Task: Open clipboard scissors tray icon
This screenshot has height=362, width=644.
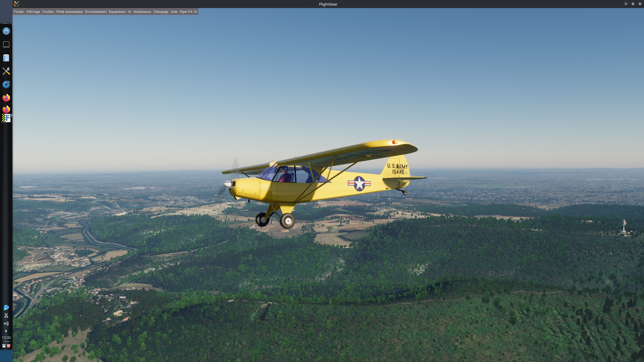Action: coord(6,315)
